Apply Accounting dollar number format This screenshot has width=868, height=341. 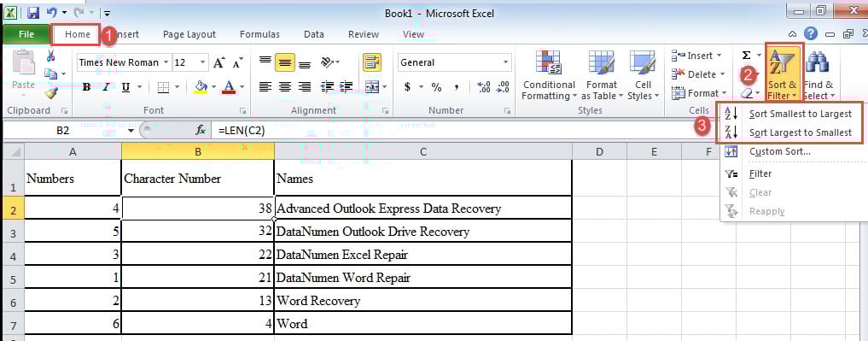click(x=407, y=87)
